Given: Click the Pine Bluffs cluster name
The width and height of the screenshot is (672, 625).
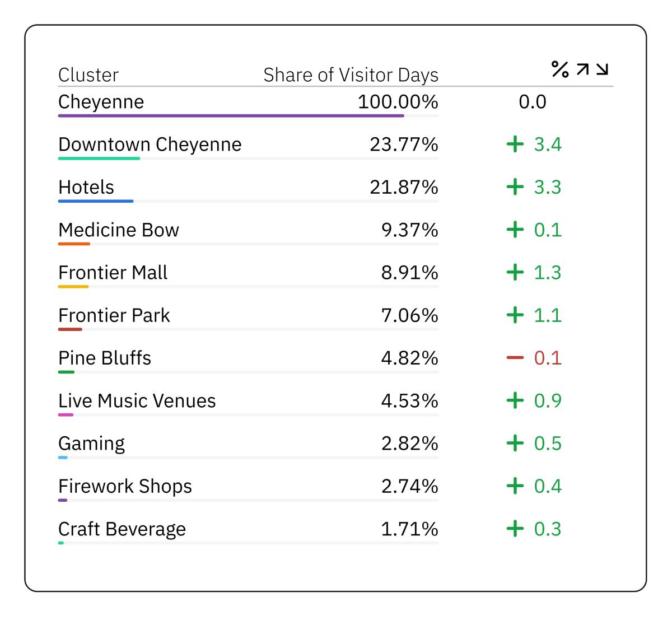Looking at the screenshot, I should 105,358.
